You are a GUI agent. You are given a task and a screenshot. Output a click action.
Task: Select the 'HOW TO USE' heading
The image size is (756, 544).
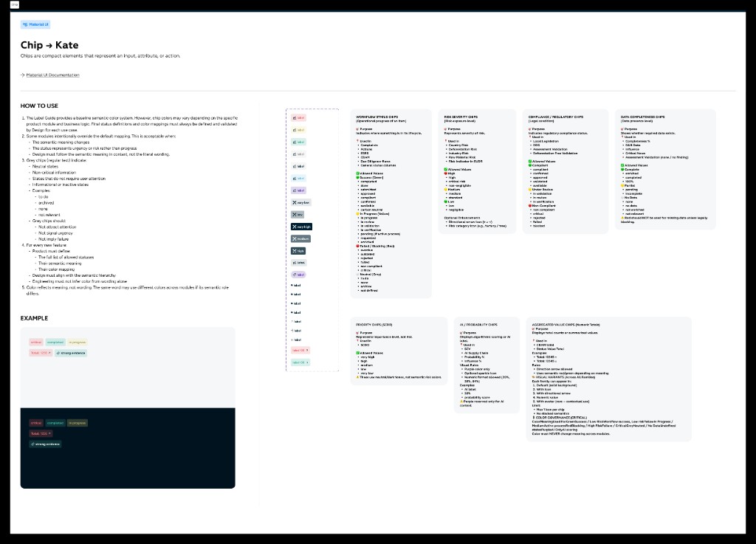[39, 106]
